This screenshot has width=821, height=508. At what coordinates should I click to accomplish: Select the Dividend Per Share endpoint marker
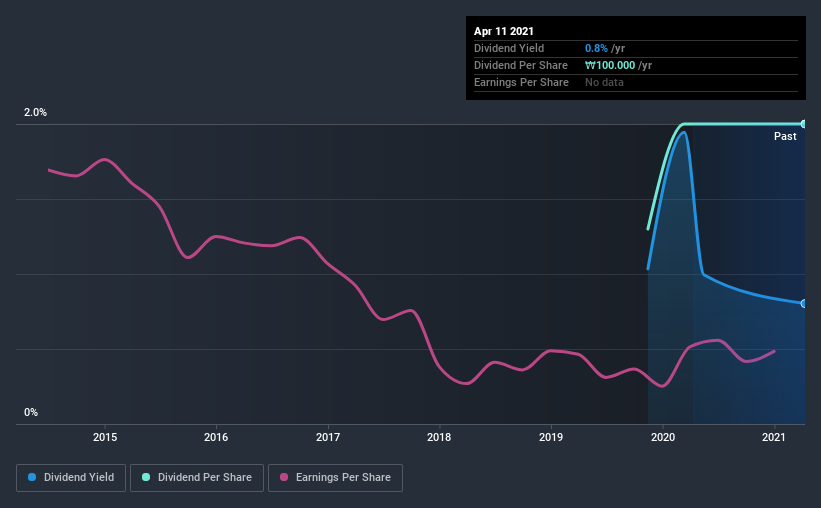pyautogui.click(x=804, y=124)
